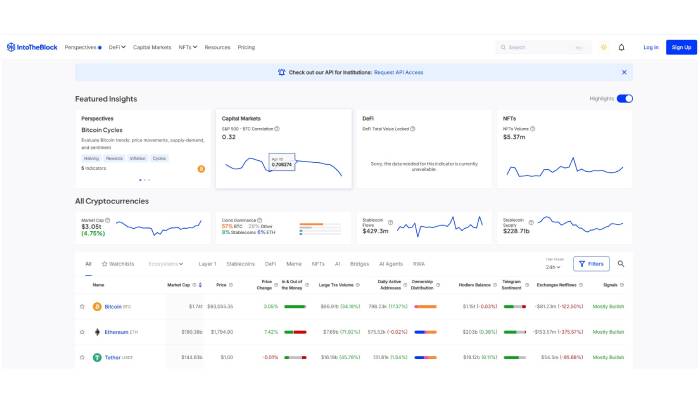The width and height of the screenshot is (700, 400).
Task: Click info icon in Price column header
Action: 231,285
